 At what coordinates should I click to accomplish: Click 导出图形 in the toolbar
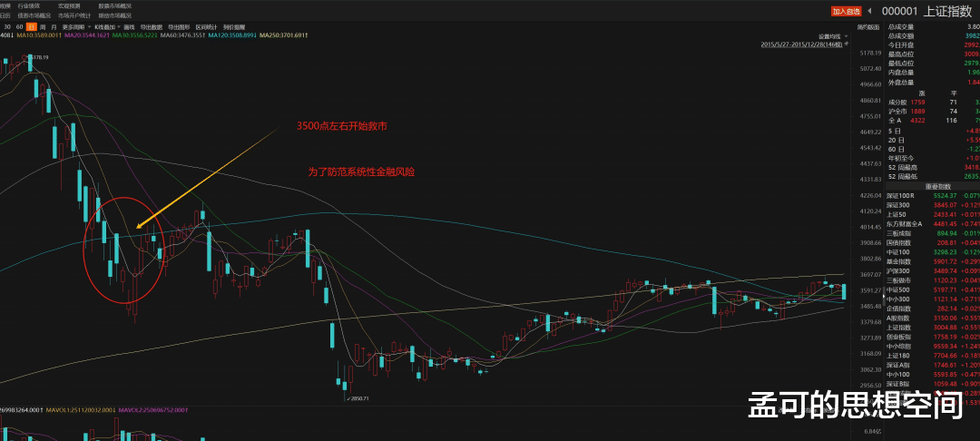(x=180, y=27)
